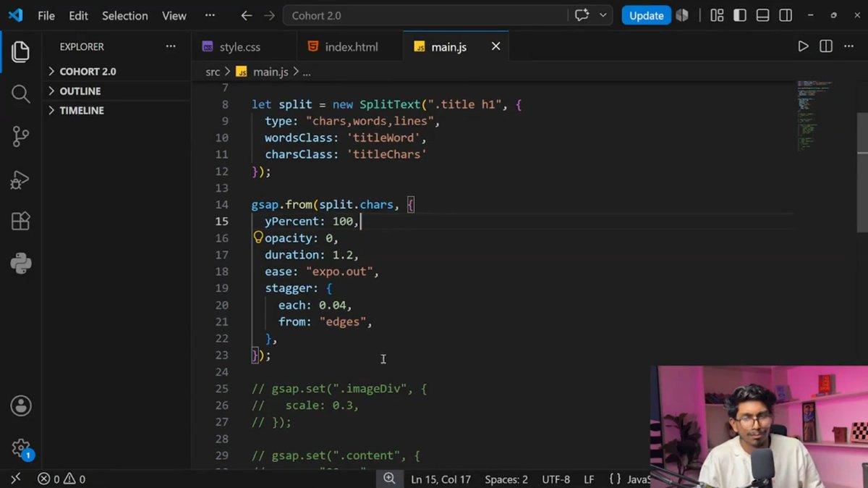
Task: Toggle the Primary Side Bar
Action: (x=739, y=15)
